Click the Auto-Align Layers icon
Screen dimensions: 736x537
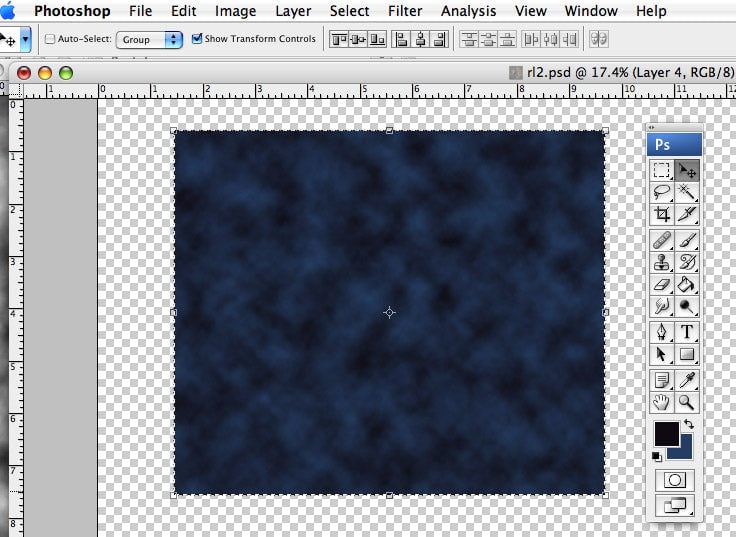tap(598, 39)
